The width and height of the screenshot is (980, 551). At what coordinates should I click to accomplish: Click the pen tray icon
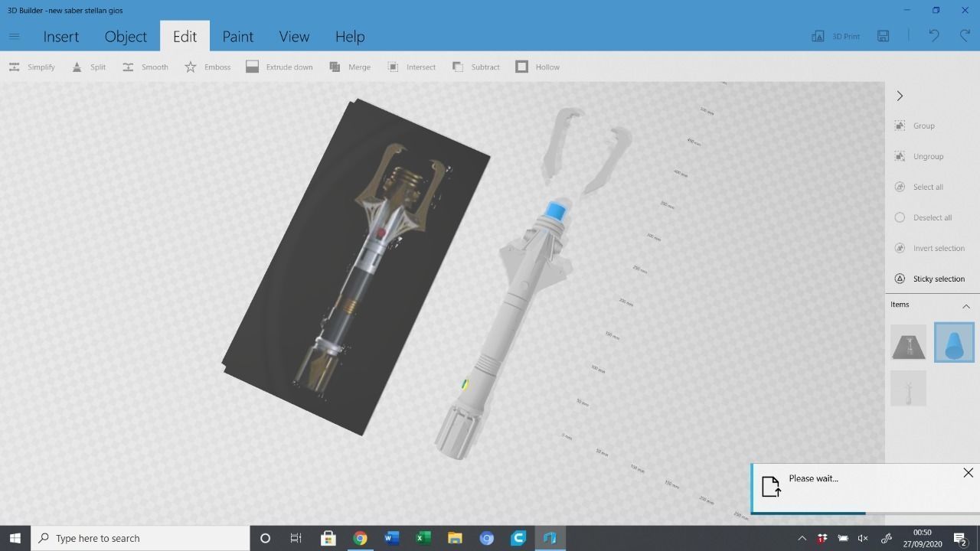point(887,538)
